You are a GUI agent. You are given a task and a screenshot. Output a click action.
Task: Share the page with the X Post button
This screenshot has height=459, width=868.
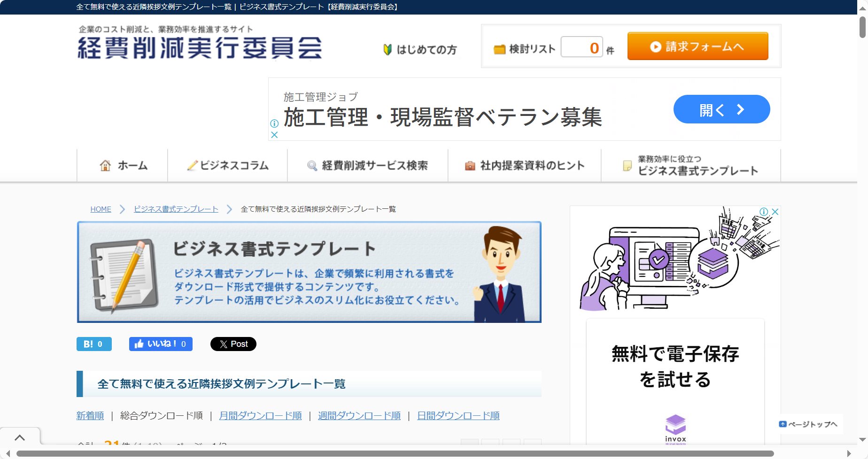[x=233, y=344]
